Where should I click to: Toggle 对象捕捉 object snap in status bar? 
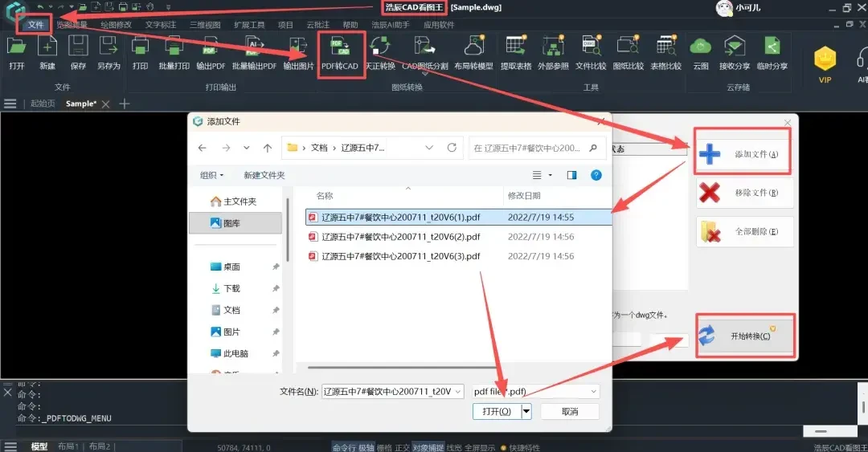click(428, 447)
